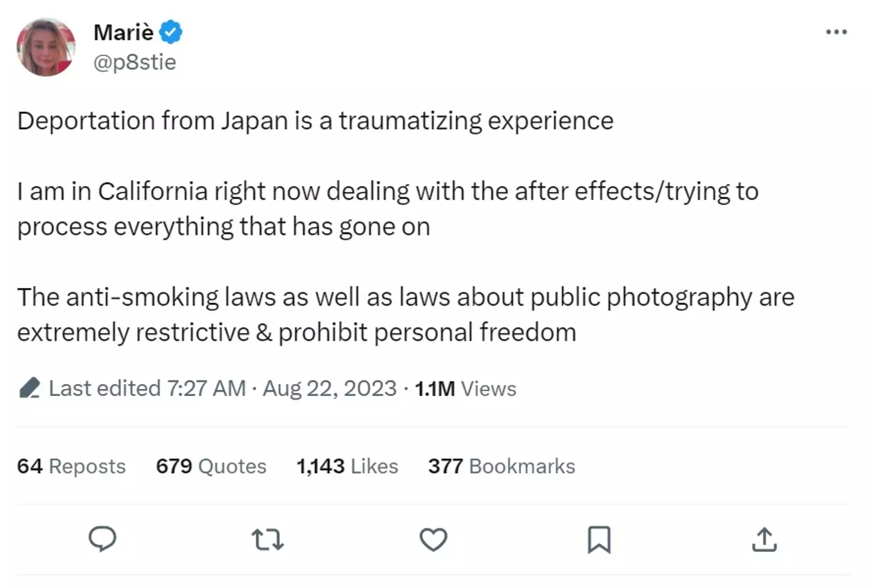Open share options via the upload arrow icon
This screenshot has height=588, width=870.
(764, 539)
